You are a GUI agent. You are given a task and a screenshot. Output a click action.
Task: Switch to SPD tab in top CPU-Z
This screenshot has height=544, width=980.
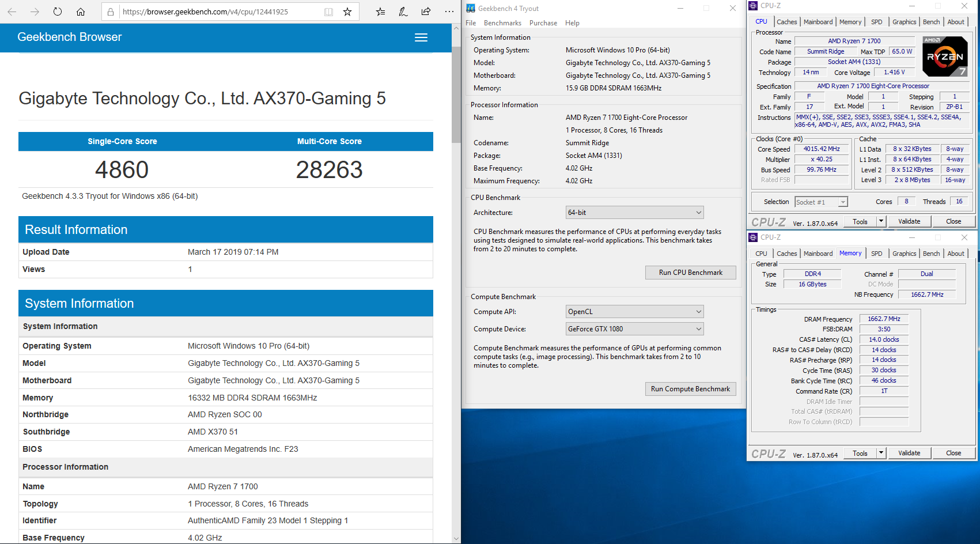pyautogui.click(x=876, y=22)
